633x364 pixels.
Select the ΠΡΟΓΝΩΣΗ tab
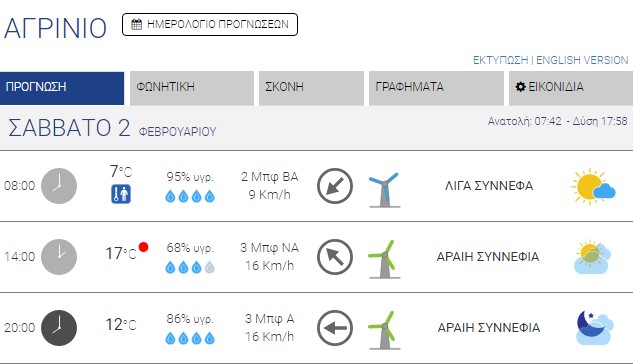(x=62, y=88)
